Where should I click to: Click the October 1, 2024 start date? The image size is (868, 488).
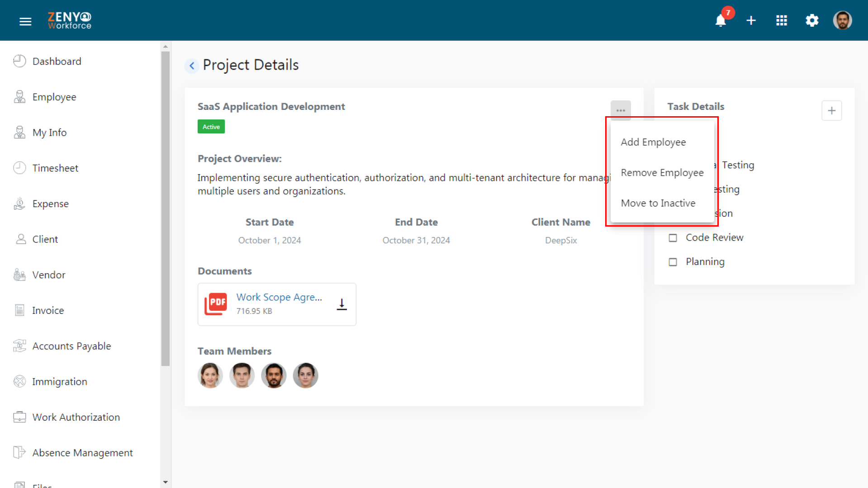[270, 240]
